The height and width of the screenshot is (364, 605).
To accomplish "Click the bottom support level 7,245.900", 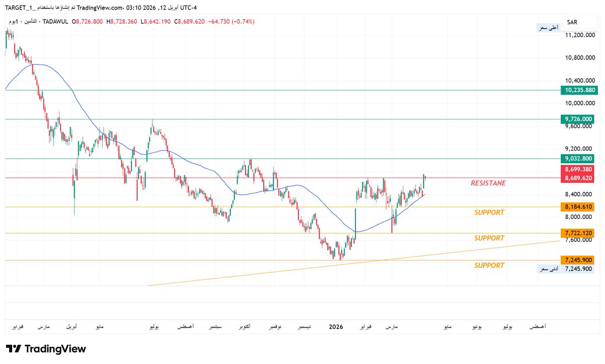I will tap(578, 259).
